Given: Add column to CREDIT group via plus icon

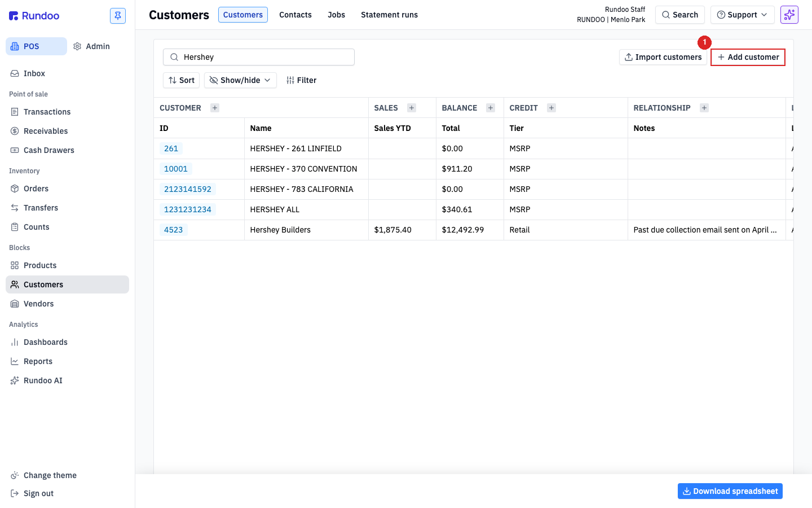Looking at the screenshot, I should pos(551,108).
